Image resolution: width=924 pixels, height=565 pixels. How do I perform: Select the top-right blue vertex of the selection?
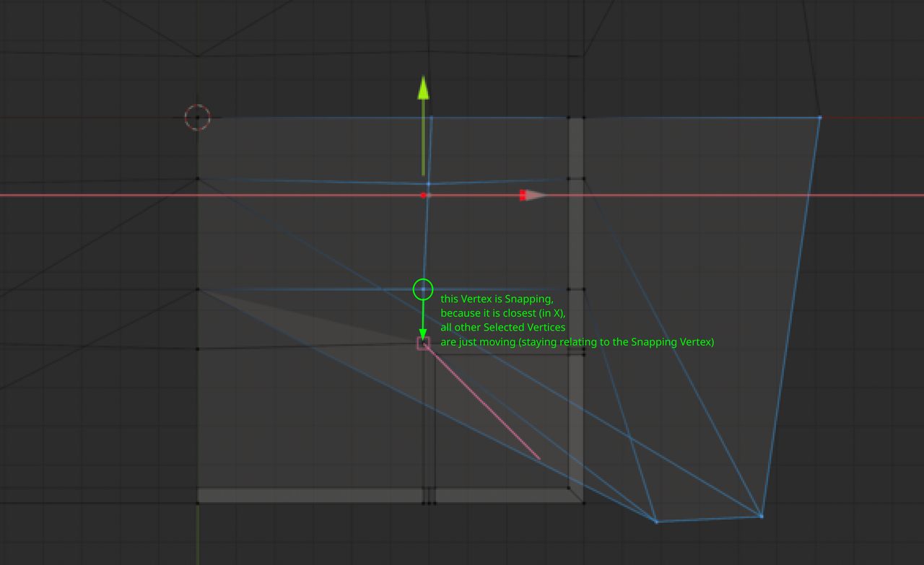click(x=819, y=117)
